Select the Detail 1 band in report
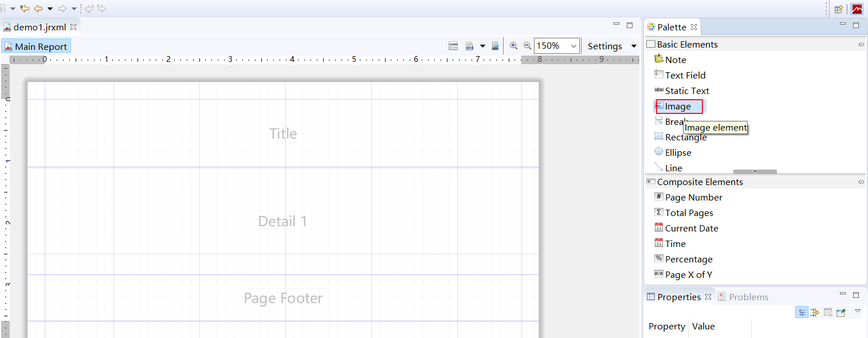 click(x=283, y=221)
